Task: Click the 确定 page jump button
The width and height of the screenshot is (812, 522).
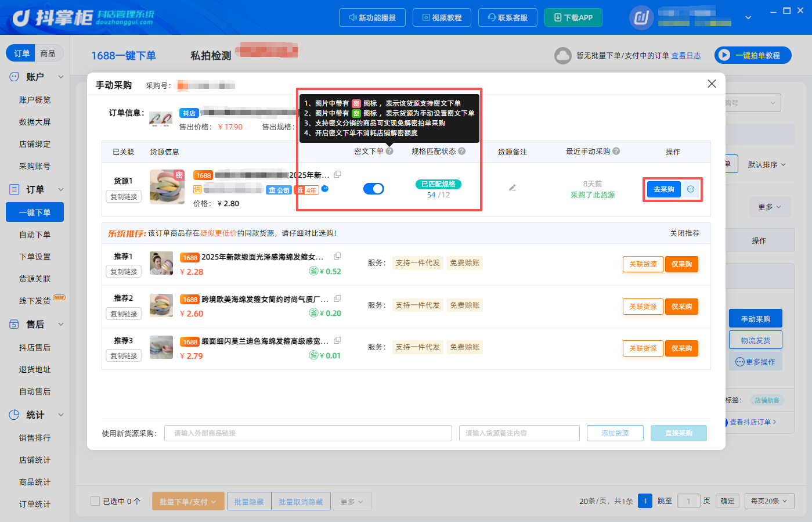Action: pyautogui.click(x=727, y=501)
